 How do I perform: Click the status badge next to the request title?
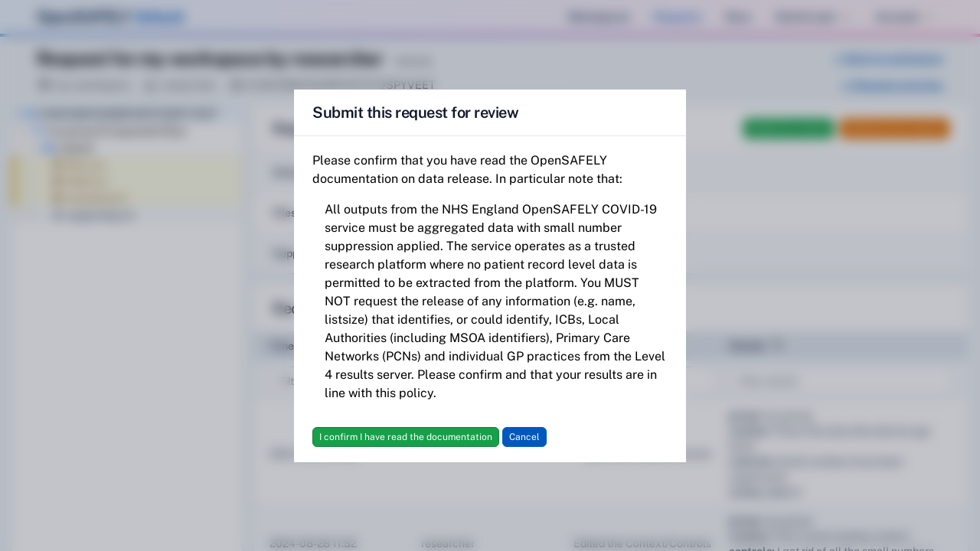(x=413, y=61)
